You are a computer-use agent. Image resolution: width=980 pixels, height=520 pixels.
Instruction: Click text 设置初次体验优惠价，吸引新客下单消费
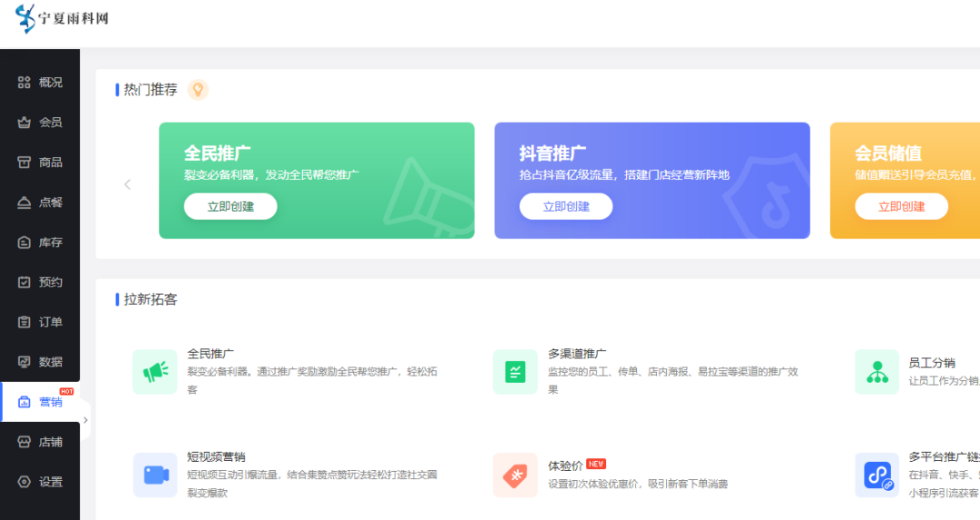coord(638,484)
